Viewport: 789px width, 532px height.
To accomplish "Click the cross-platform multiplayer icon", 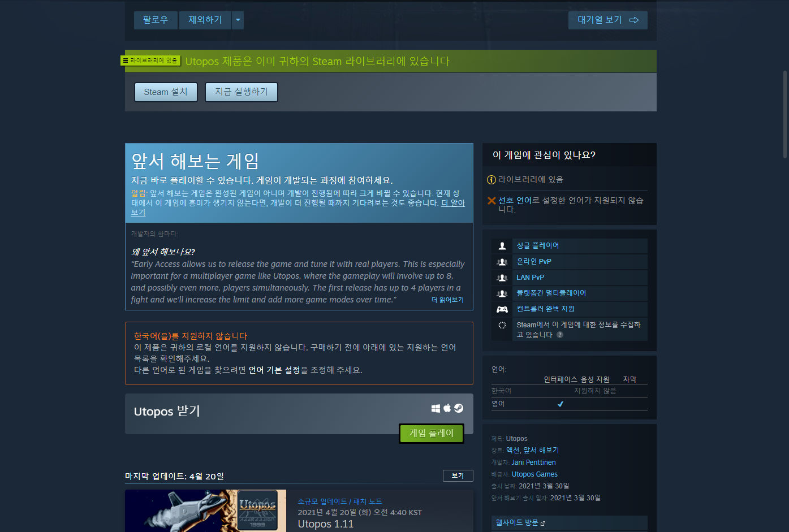I will tap(502, 293).
